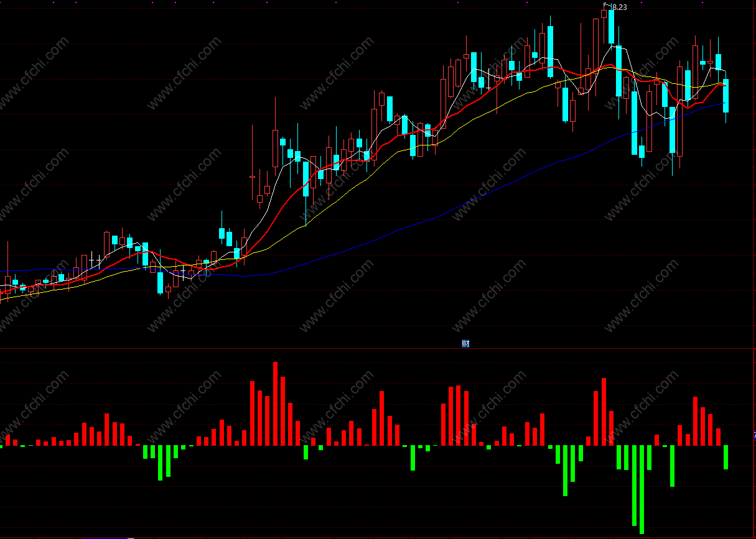Image resolution: width=756 pixels, height=539 pixels.
Task: Select the deepest green histogram bar
Action: 642,489
